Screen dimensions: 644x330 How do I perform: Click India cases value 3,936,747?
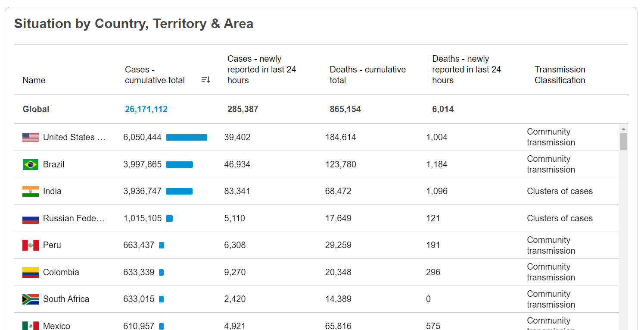(x=143, y=191)
